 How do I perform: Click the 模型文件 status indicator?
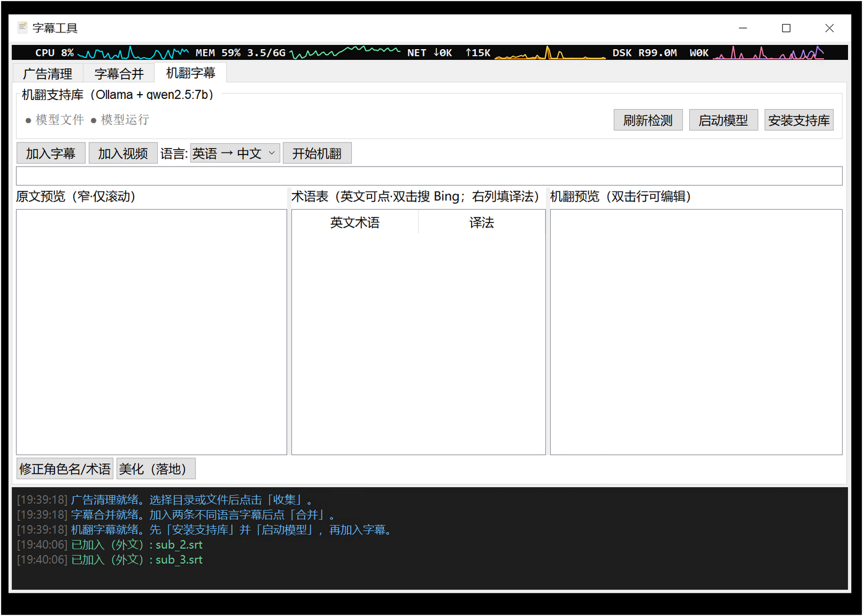pos(55,120)
